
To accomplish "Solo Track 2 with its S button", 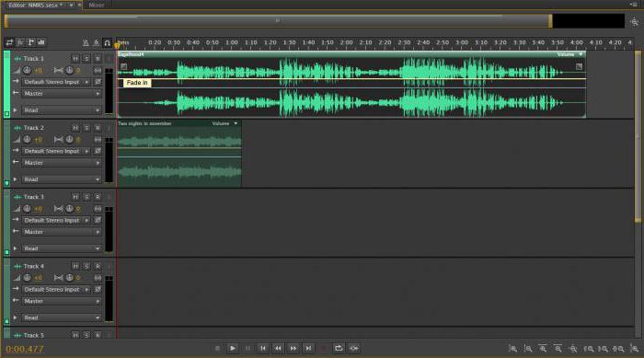I will (86, 128).
